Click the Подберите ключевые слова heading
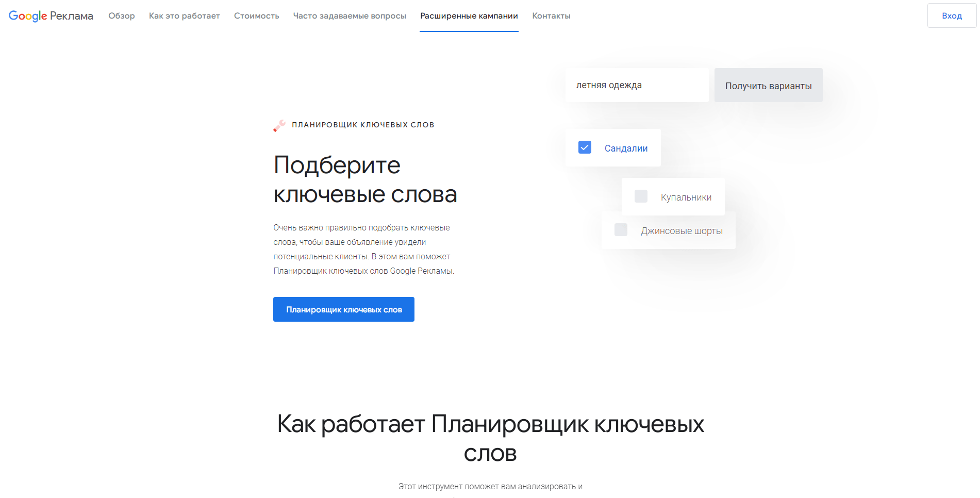Viewport: 980px width, 498px height. point(365,179)
